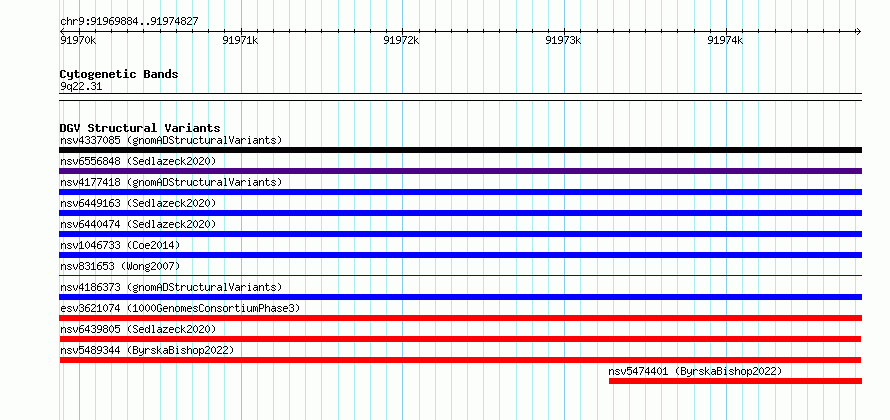The image size is (890, 420).
Task: Select the red nsv6439805 variant bar
Action: 460,339
